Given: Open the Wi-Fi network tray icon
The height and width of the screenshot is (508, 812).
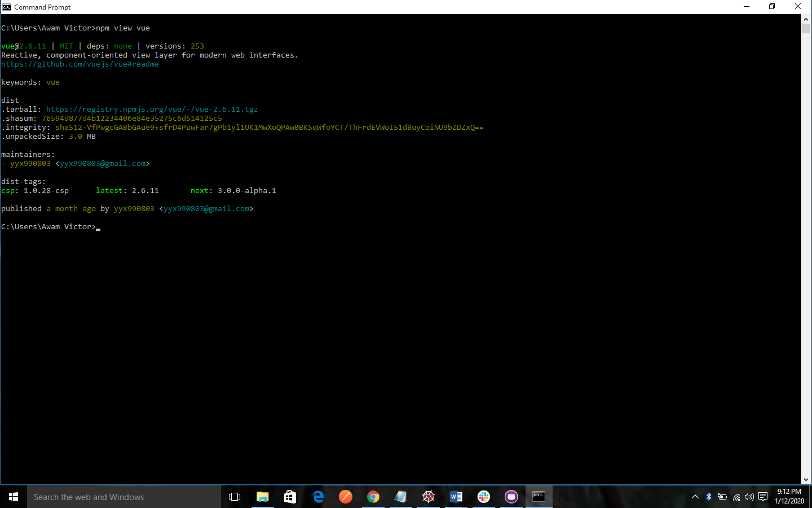Looking at the screenshot, I should tap(736, 497).
